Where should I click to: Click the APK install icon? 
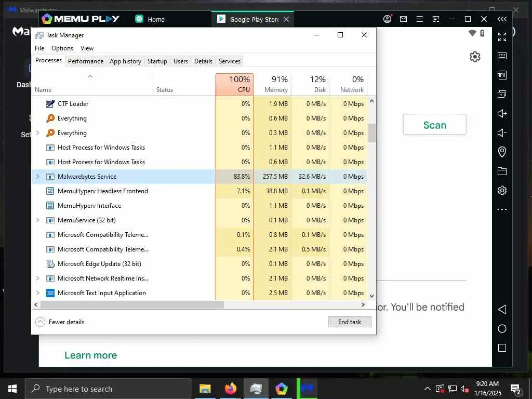(502, 75)
